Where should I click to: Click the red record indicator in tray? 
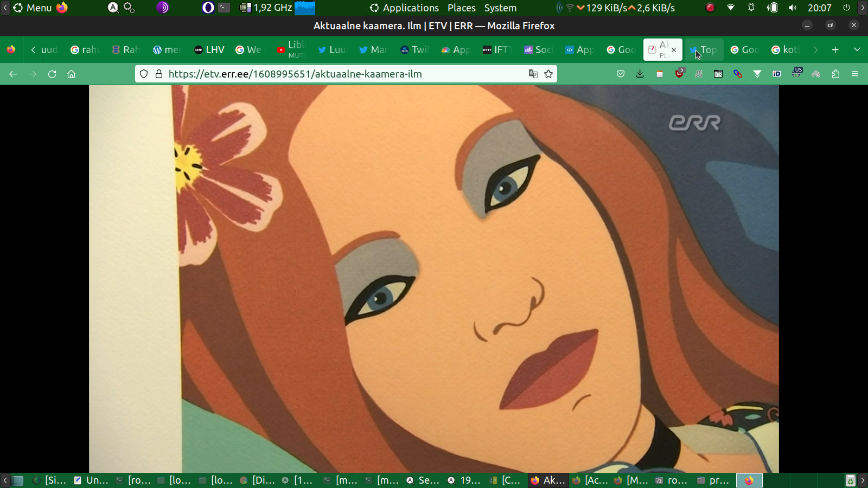click(x=710, y=8)
